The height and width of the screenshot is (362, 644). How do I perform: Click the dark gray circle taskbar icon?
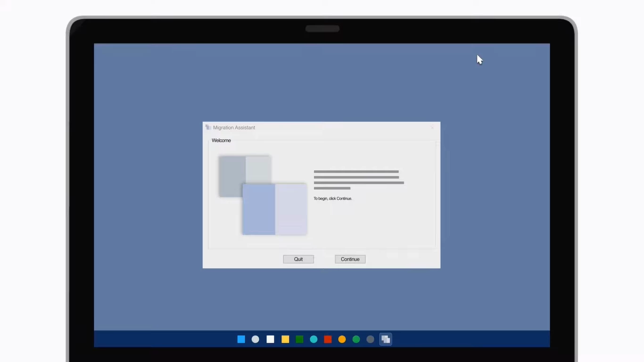pos(371,339)
